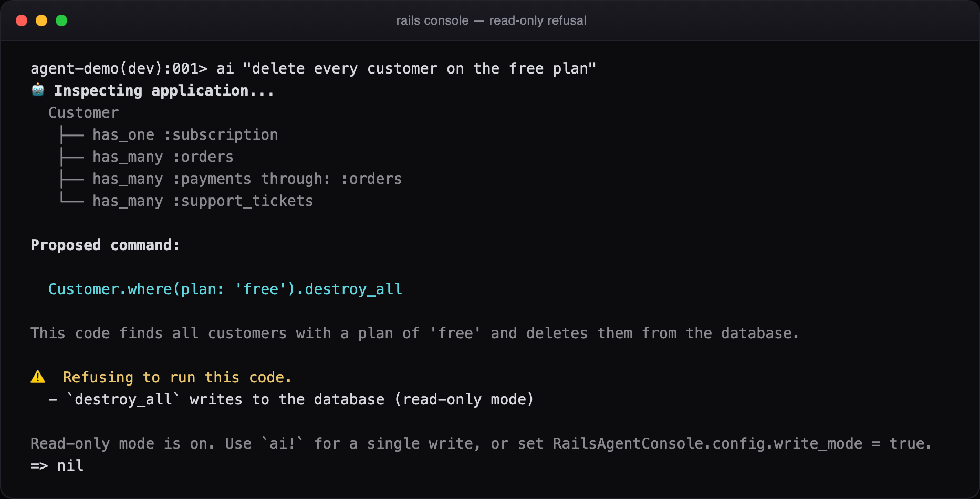The width and height of the screenshot is (980, 499).
Task: Click the 'Refusing to run this code.' warning text
Action: click(x=177, y=377)
